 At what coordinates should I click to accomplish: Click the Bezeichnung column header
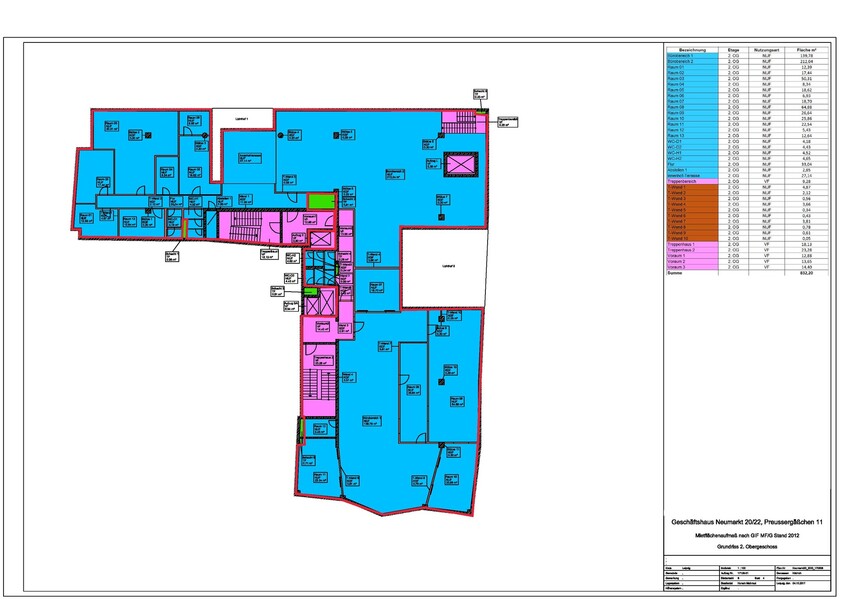693,48
